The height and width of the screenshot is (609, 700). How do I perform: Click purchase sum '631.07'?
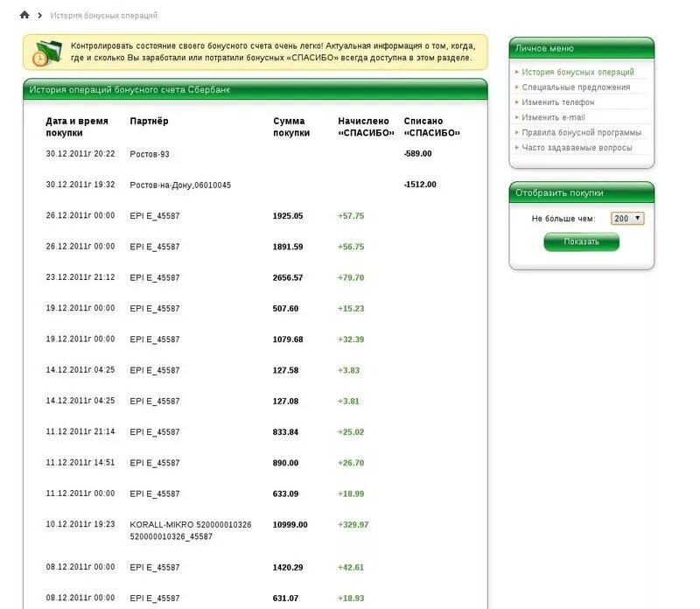pos(286,598)
